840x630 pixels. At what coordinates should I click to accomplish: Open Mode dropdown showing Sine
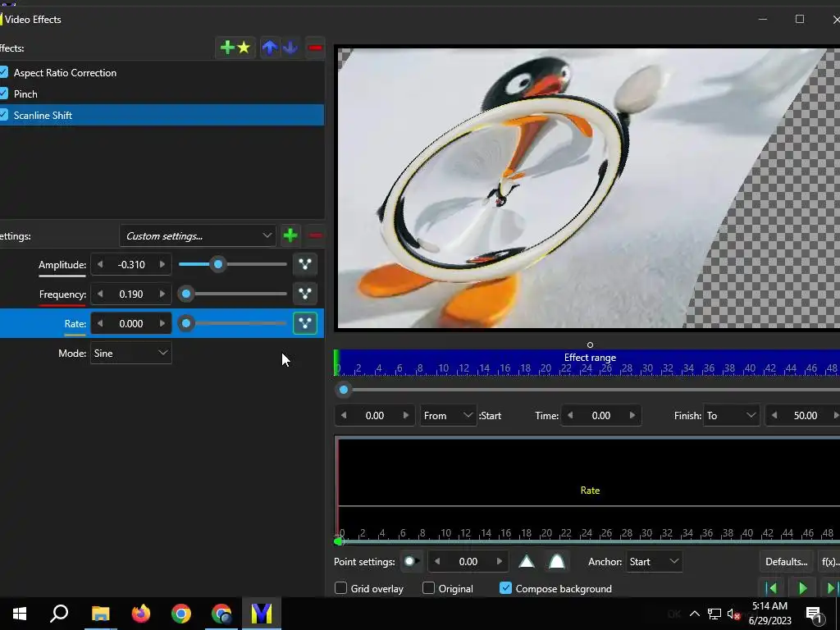(130, 353)
